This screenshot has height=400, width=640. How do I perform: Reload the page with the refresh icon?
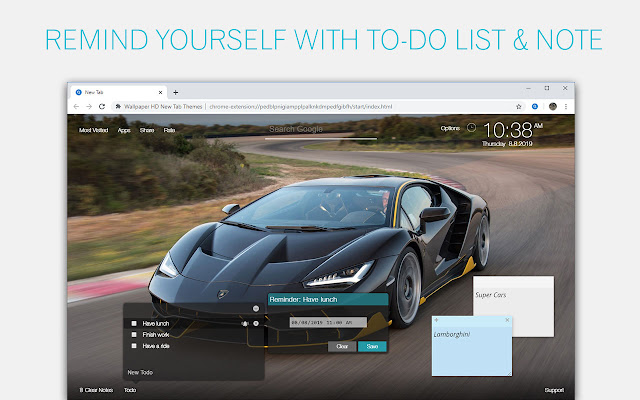pos(102,107)
